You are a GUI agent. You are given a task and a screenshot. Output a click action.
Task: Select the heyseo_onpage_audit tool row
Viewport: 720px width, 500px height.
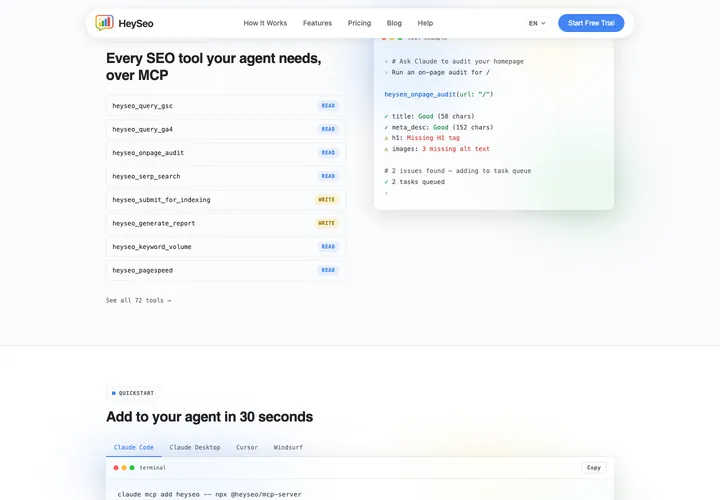tap(225, 152)
